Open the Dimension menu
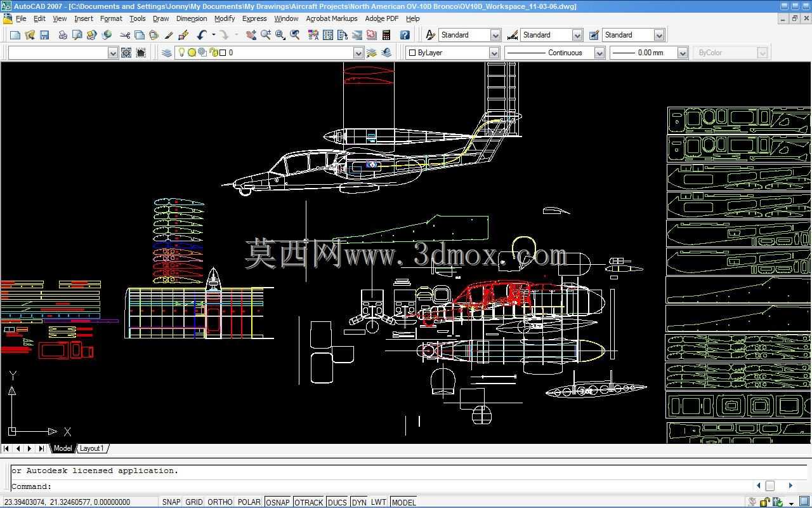 click(192, 18)
